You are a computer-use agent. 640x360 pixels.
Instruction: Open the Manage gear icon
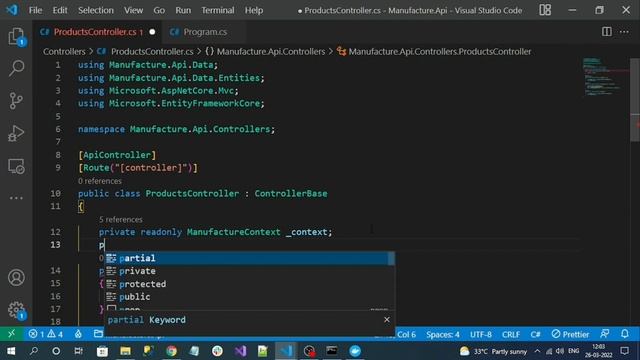pyautogui.click(x=16, y=310)
